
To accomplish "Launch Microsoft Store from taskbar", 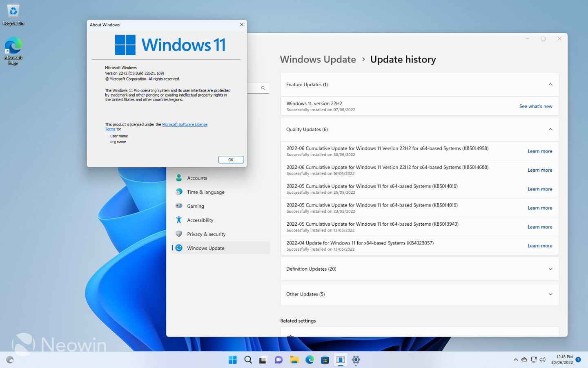I will [325, 360].
